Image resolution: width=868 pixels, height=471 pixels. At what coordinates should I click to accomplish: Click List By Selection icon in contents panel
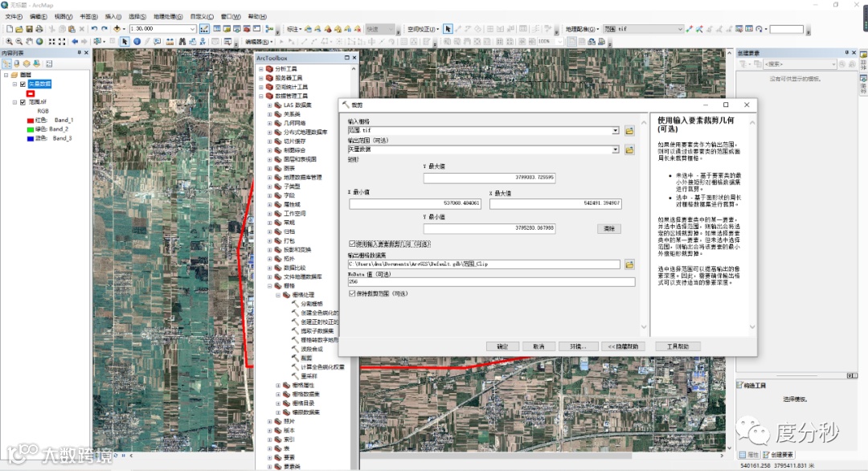point(36,63)
